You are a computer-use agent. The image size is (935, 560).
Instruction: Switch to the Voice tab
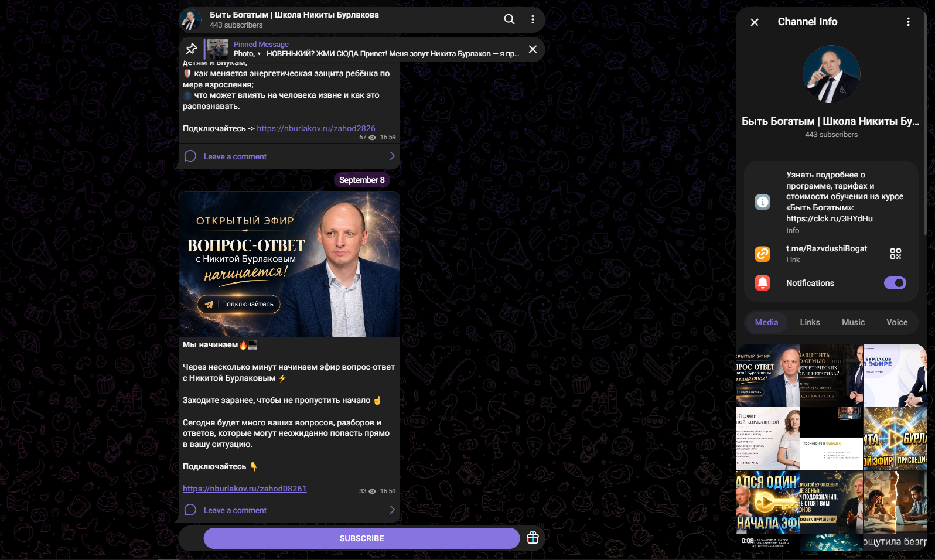897,323
